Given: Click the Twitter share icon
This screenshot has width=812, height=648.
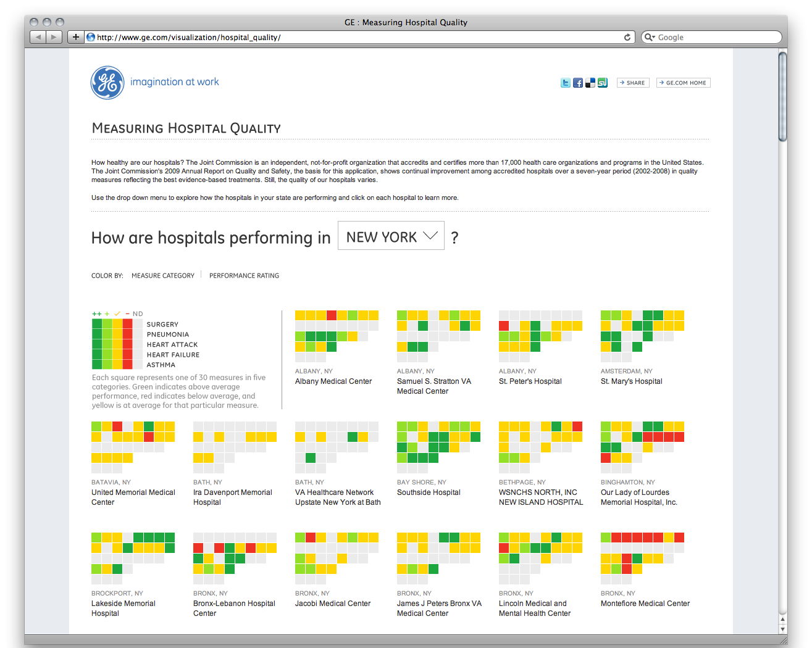Looking at the screenshot, I should (x=565, y=83).
